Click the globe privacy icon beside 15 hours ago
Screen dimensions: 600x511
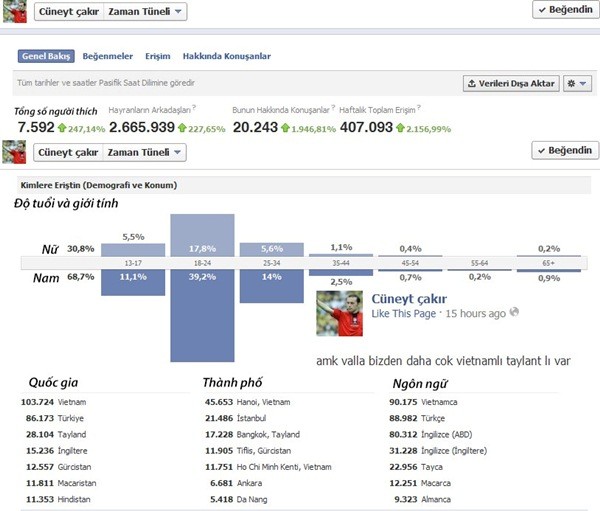(x=514, y=312)
